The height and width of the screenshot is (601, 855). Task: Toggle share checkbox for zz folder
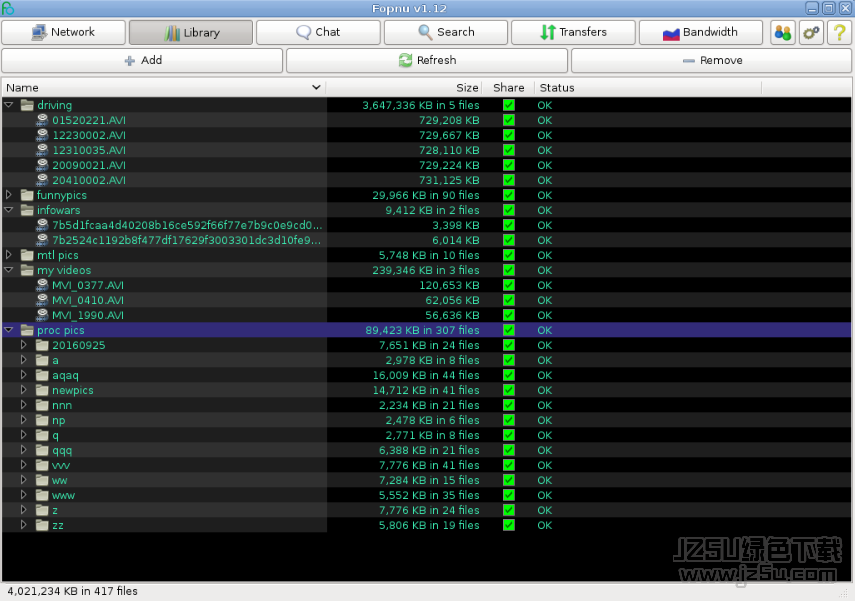[x=509, y=525]
